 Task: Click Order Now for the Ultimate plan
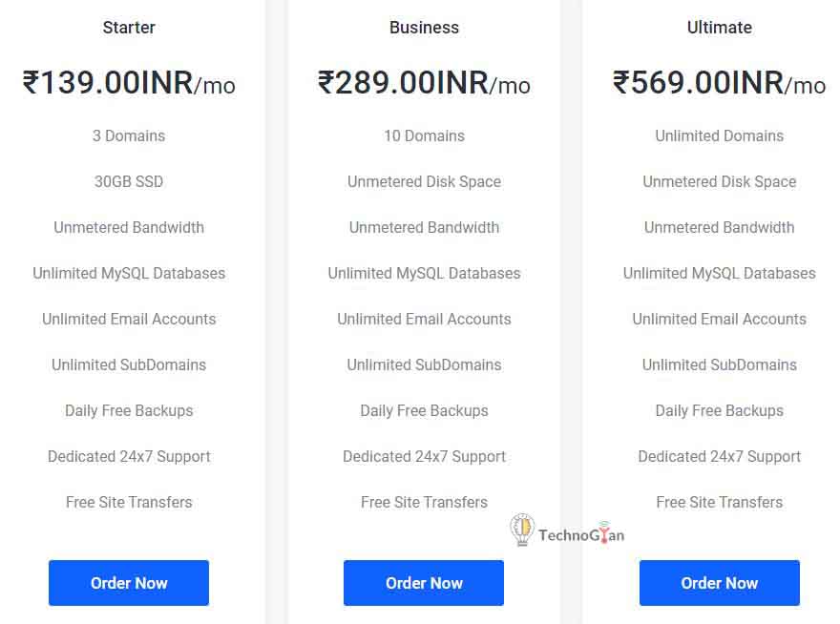[719, 583]
